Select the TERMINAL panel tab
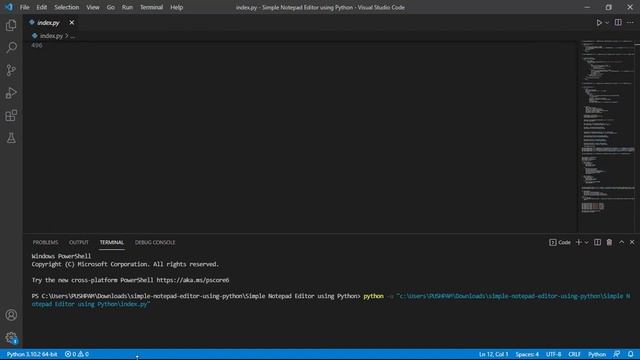The width and height of the screenshot is (640, 360). (x=111, y=242)
